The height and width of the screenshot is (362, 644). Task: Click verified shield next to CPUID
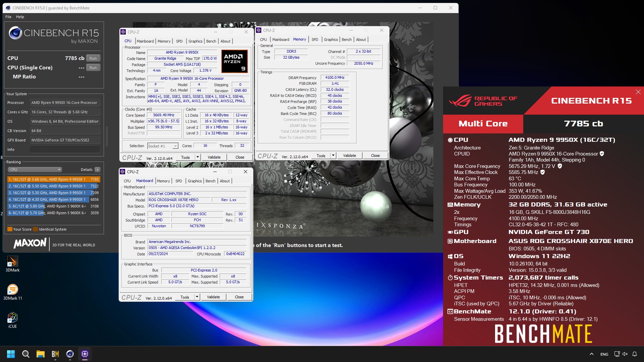pyautogui.click(x=602, y=154)
